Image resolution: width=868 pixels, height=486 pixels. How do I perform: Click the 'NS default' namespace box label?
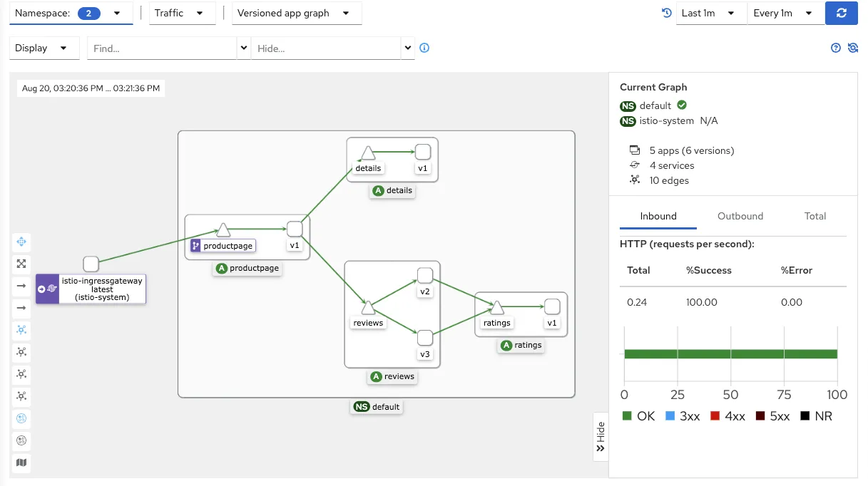377,407
